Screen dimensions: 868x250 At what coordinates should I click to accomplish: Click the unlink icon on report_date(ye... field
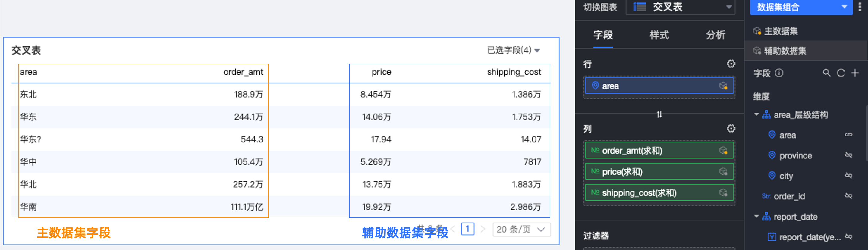(x=848, y=237)
